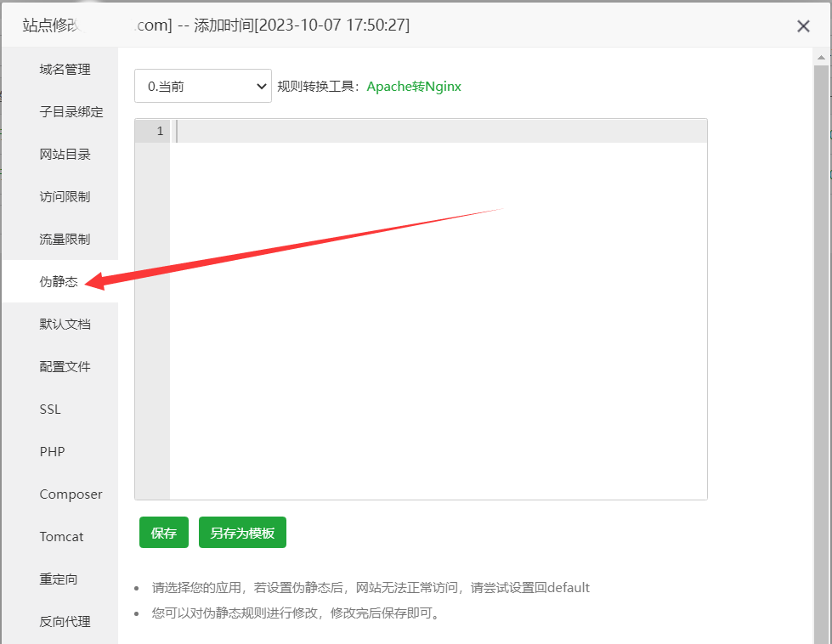Open the Composer tab
832x644 pixels.
(x=71, y=494)
